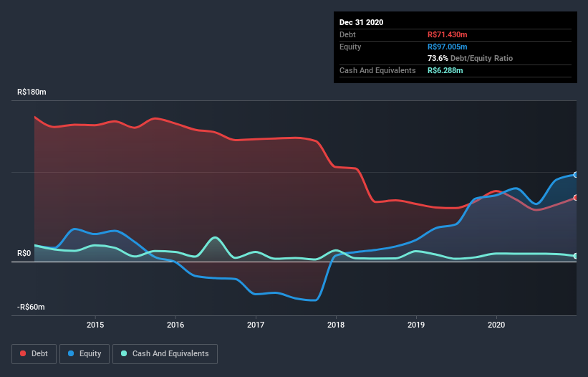Click the teal Cash legend dot
Image resolution: width=588 pixels, height=377 pixels.
[x=124, y=353]
